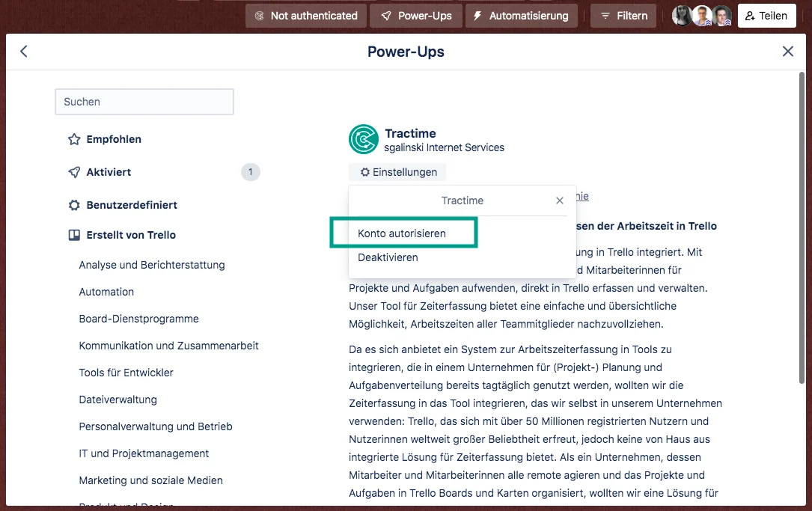Image resolution: width=812 pixels, height=511 pixels.
Task: Click the Teilen button
Action: (x=766, y=15)
